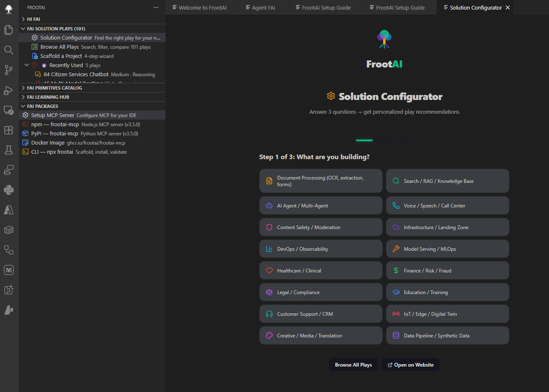Choose Voice / Speech / Call Center
This screenshot has height=392, width=549.
[447, 205]
